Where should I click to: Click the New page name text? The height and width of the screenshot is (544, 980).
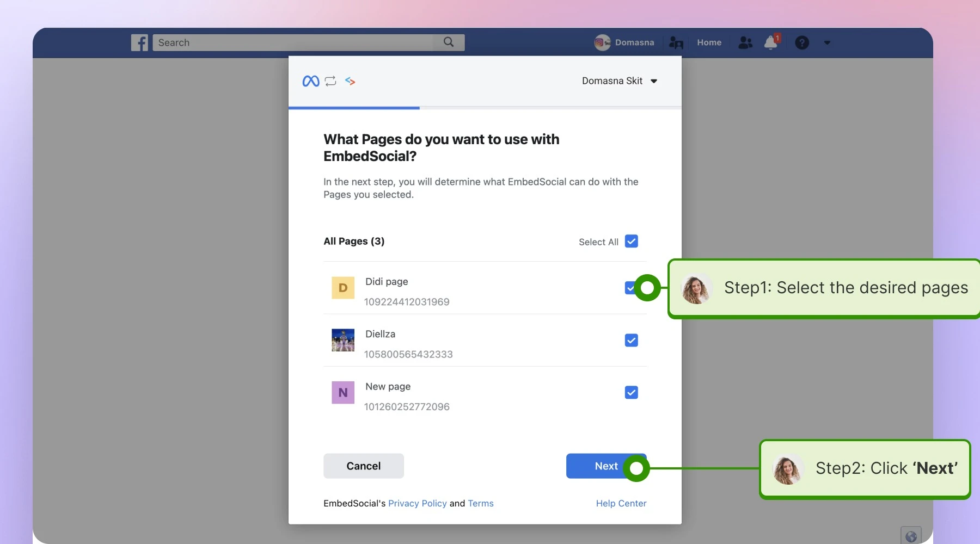pos(388,386)
